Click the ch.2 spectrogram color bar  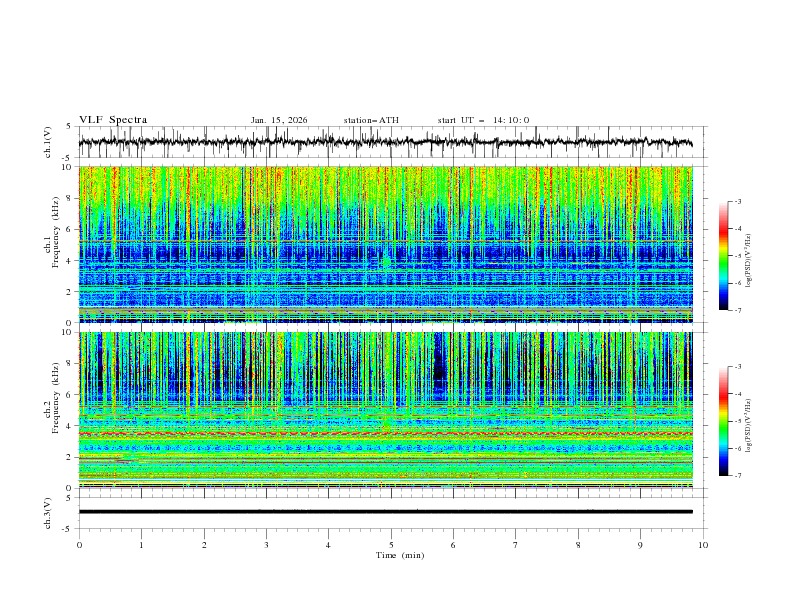[723, 421]
